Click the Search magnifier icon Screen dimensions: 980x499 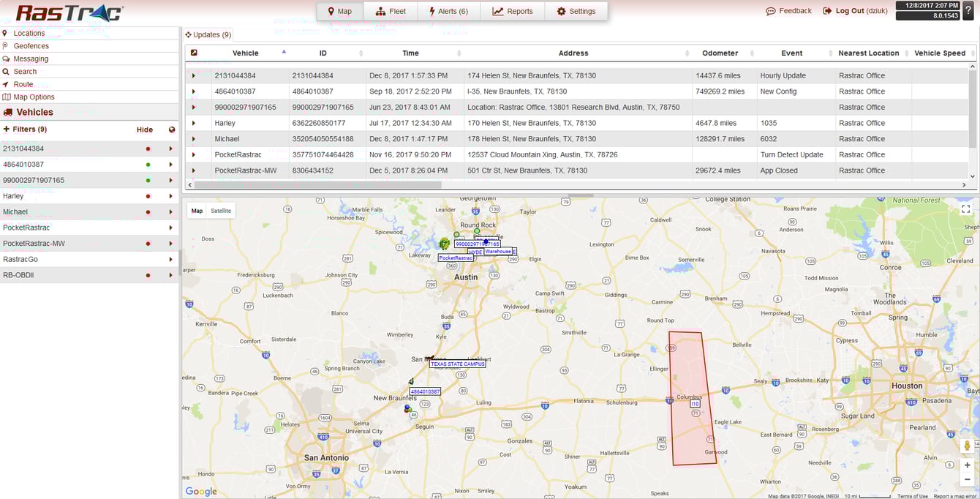coord(7,71)
